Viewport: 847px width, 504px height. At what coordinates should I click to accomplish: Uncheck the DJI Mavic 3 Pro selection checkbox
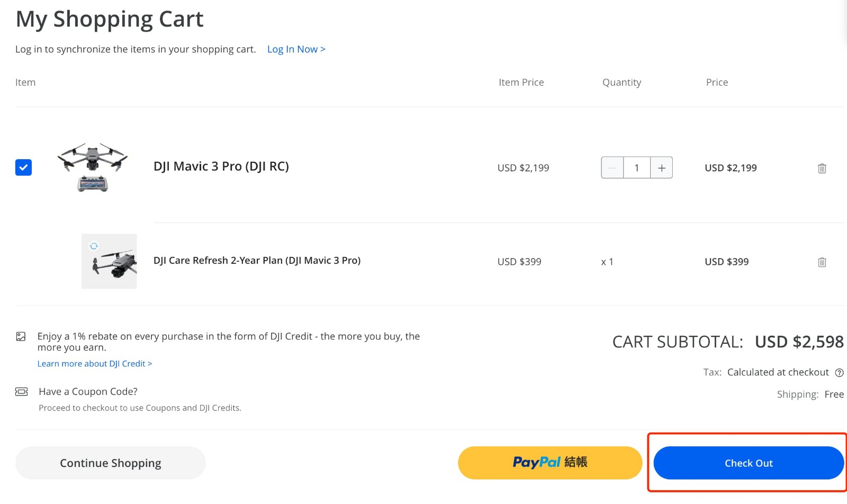coord(23,167)
